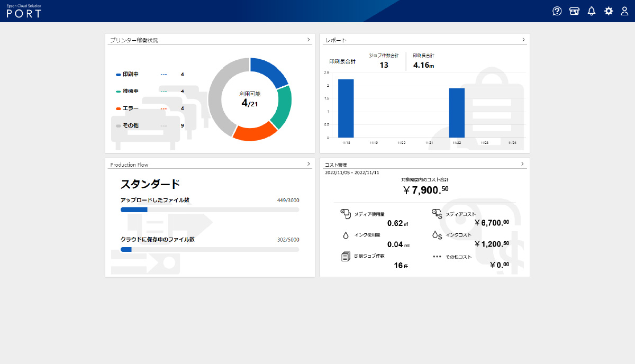The height and width of the screenshot is (364, 635).
Task: Click the uploaded files progress bar
Action: (210, 210)
